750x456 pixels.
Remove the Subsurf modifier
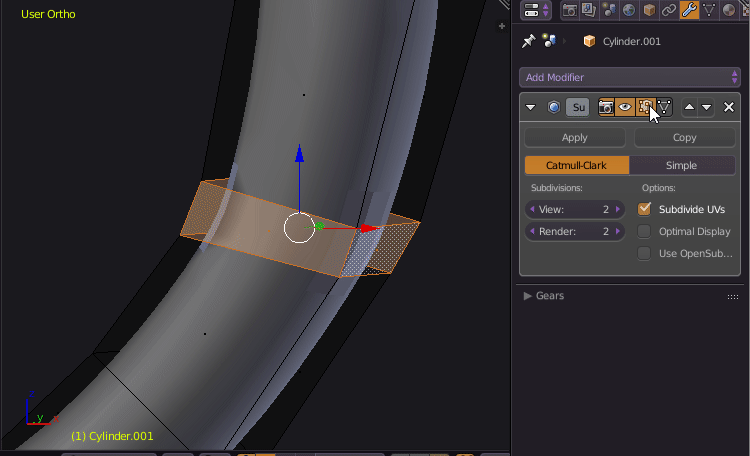coord(728,107)
